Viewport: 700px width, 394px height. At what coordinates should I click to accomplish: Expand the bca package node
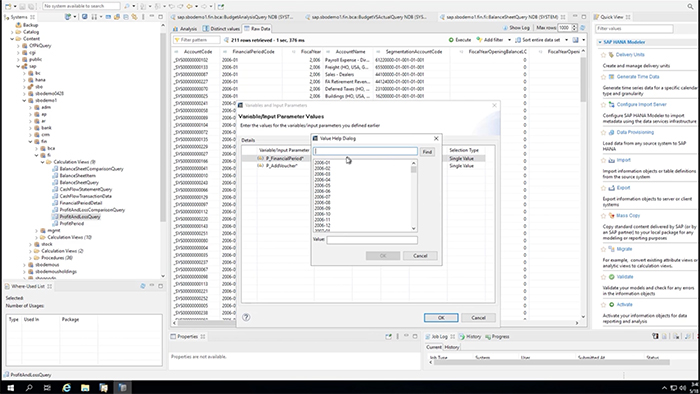click(x=37, y=148)
